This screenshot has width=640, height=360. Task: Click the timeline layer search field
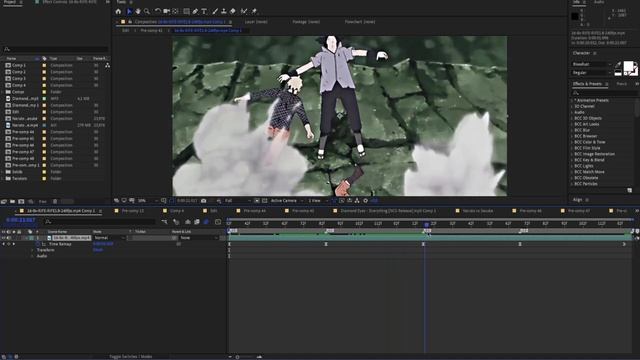(100, 222)
